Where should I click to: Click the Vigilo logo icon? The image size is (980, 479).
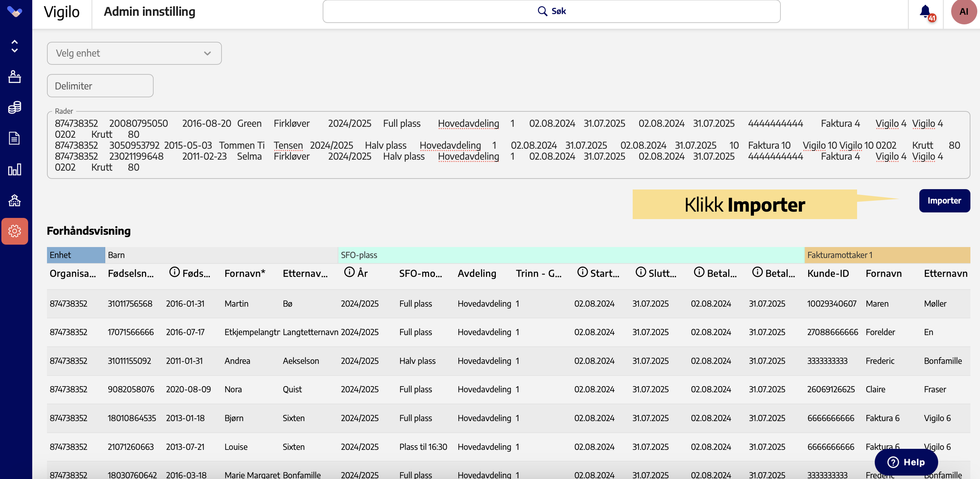point(15,12)
